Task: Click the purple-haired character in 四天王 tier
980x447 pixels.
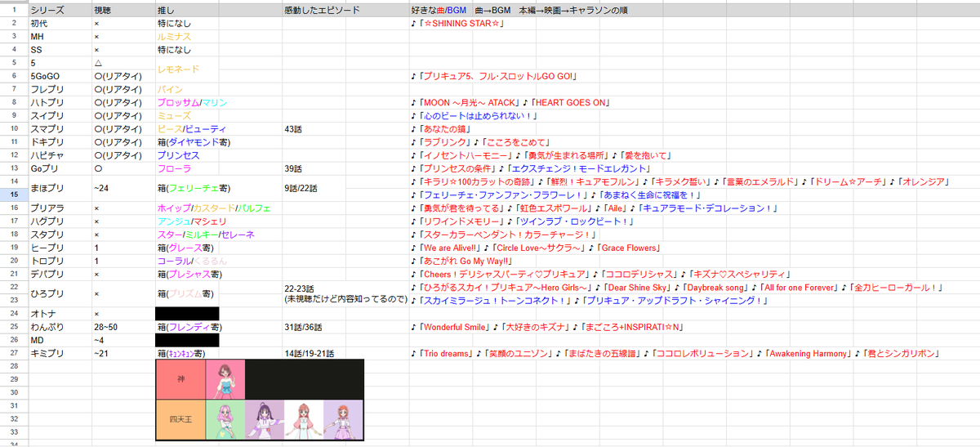Action: pos(264,419)
